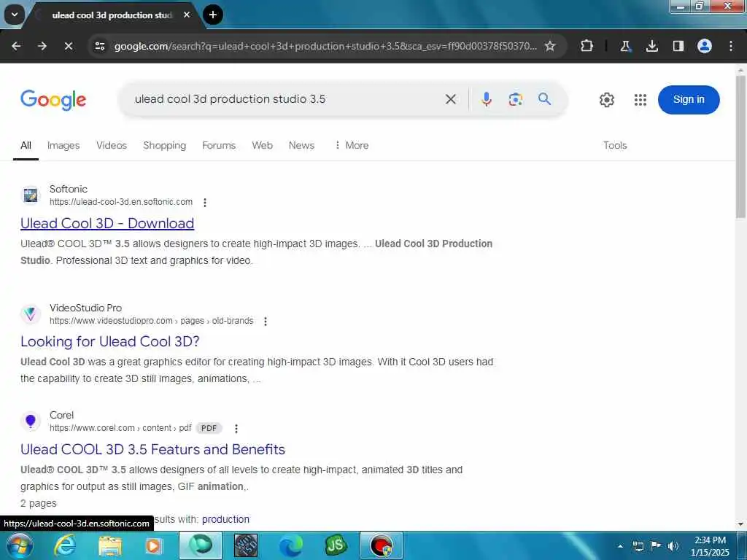Show hidden system tray icons
Viewport: 747px width, 560px height.
tap(620, 546)
